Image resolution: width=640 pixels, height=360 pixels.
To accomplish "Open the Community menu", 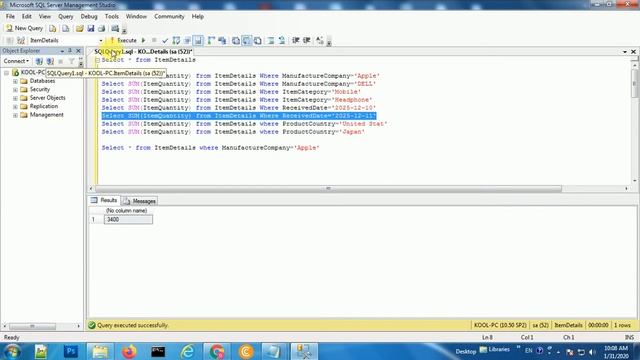I will click(x=169, y=16).
